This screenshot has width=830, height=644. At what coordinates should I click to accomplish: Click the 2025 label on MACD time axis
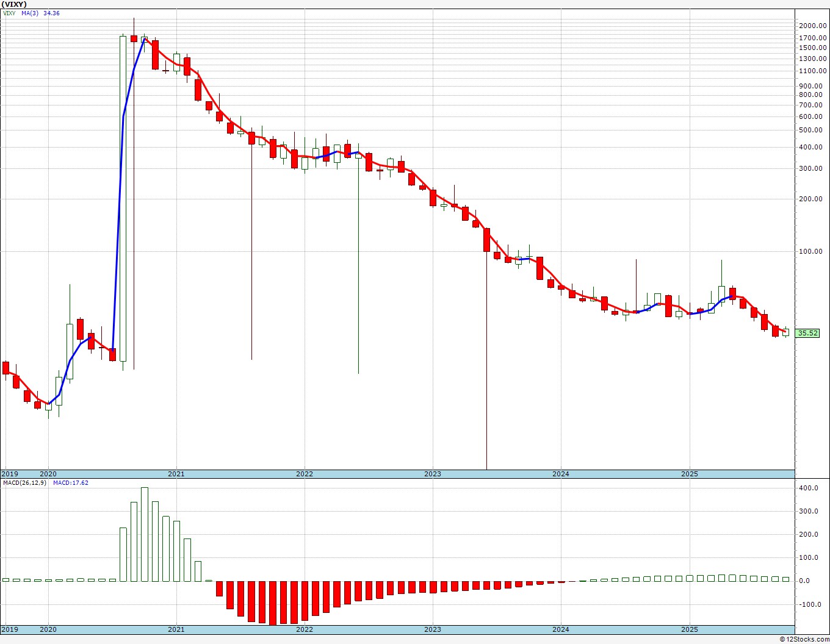click(x=690, y=629)
